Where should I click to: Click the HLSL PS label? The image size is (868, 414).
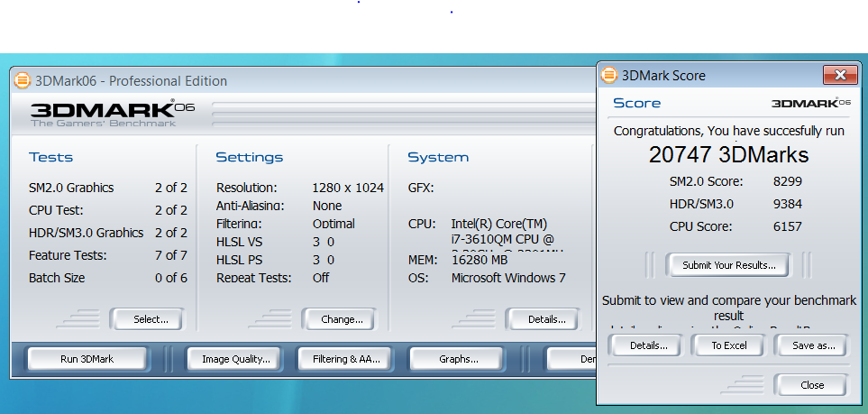239,260
